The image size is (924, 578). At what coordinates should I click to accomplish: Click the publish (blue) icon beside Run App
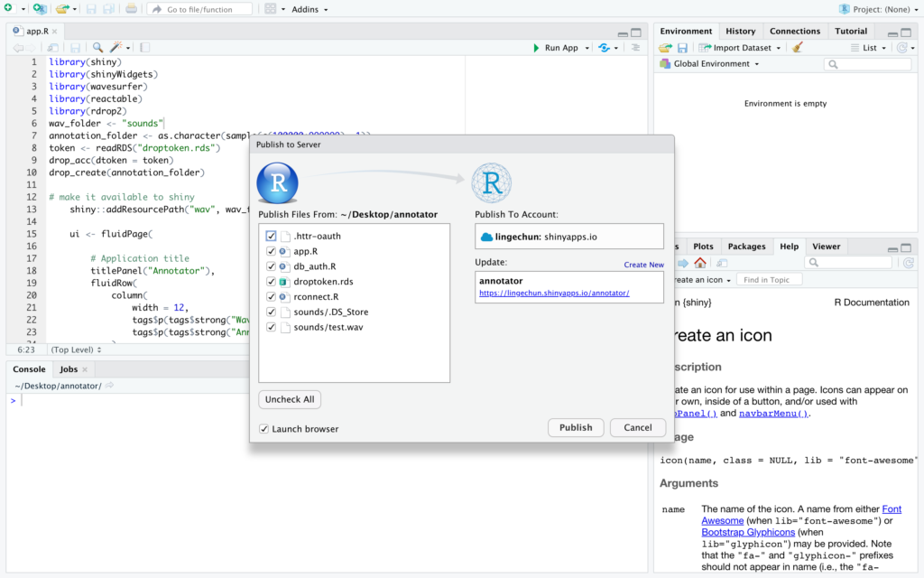pyautogui.click(x=603, y=48)
